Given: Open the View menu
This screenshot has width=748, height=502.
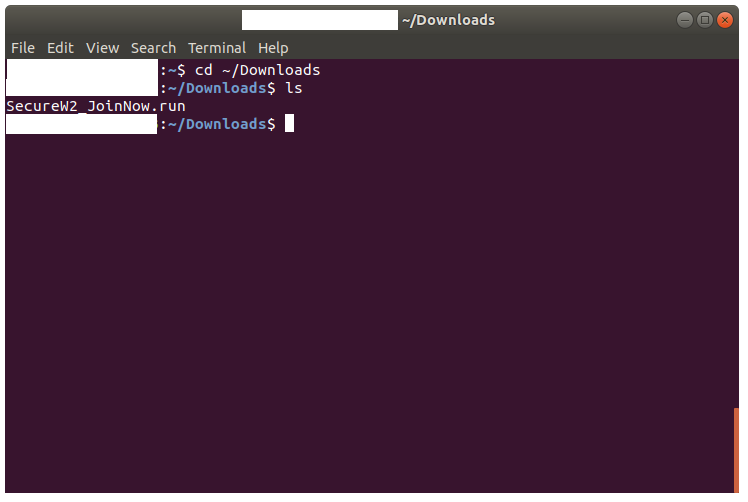Looking at the screenshot, I should (102, 48).
